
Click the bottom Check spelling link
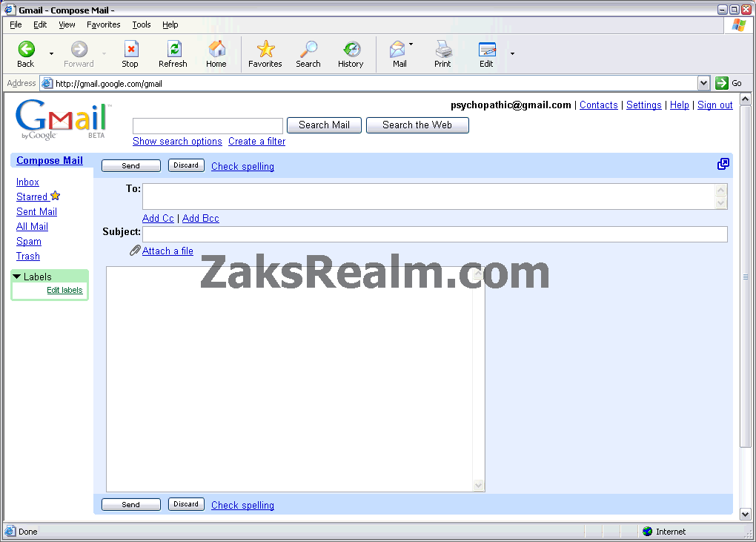tap(242, 506)
